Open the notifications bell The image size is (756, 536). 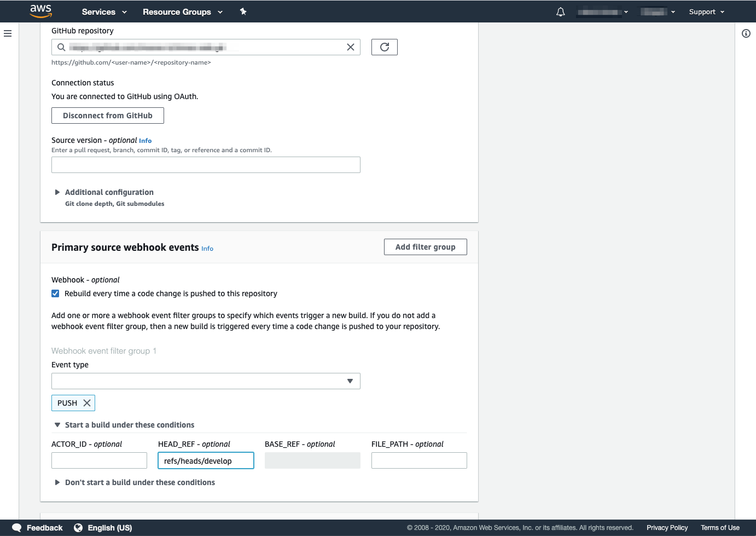point(560,12)
